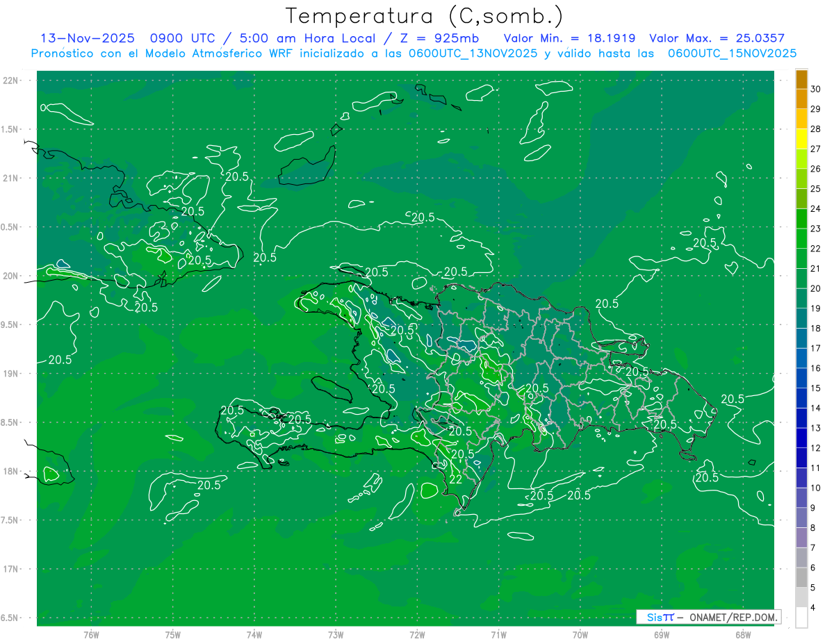Click the '69W' longitude axis label

tap(662, 634)
